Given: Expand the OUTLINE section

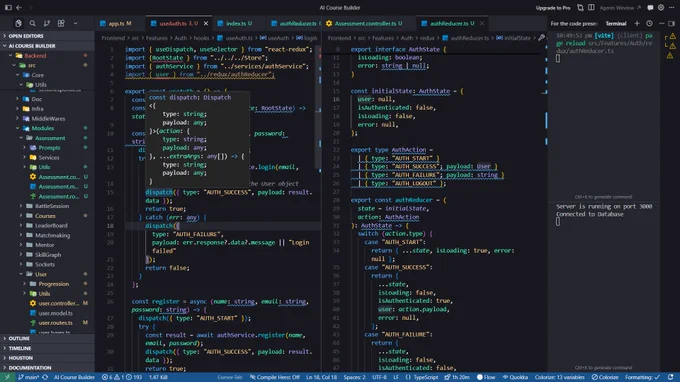Looking at the screenshot, I should pyautogui.click(x=47, y=339).
